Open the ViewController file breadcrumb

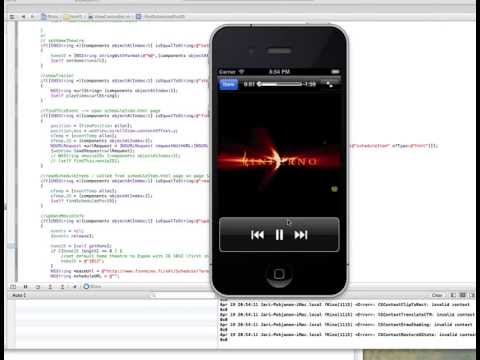tap(109, 16)
